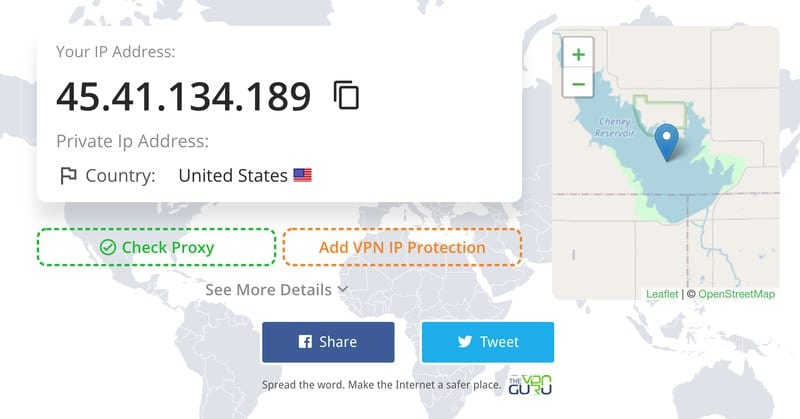Copy the IP address with the copy icon
This screenshot has width=800, height=419.
pos(346,95)
